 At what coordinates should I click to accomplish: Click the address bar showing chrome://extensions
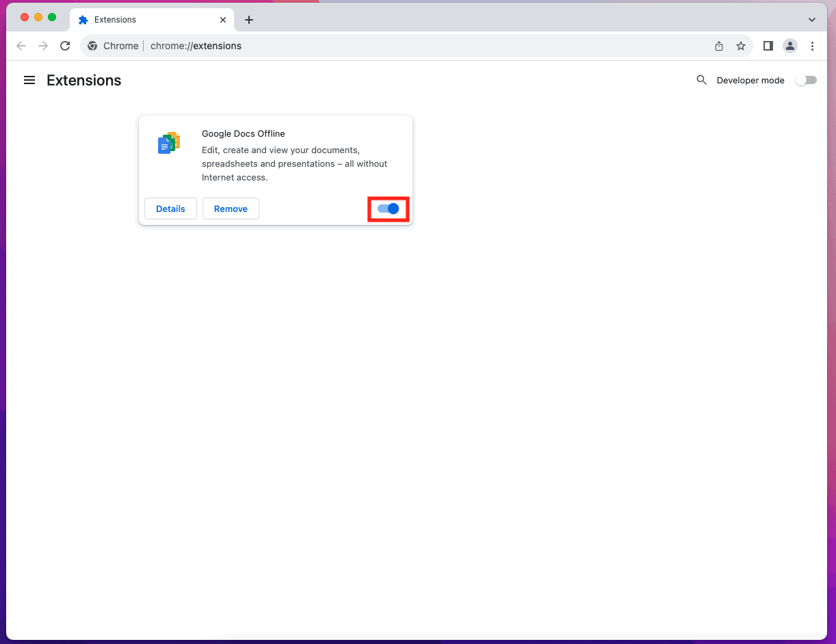[x=416, y=46]
